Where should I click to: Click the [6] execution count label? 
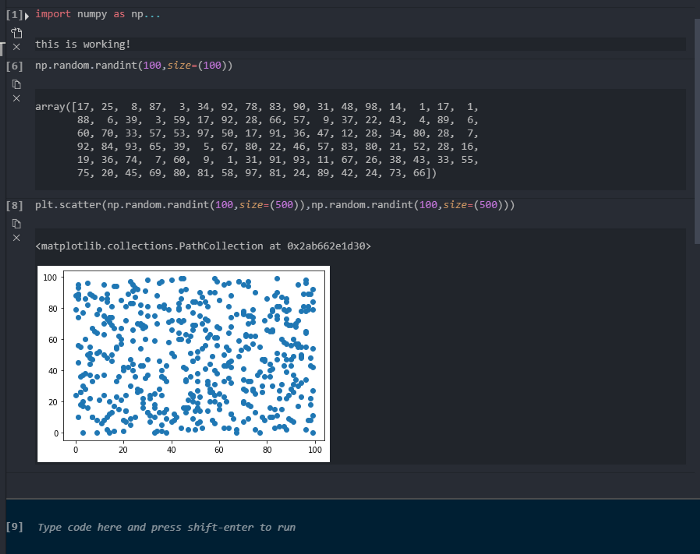(14, 66)
